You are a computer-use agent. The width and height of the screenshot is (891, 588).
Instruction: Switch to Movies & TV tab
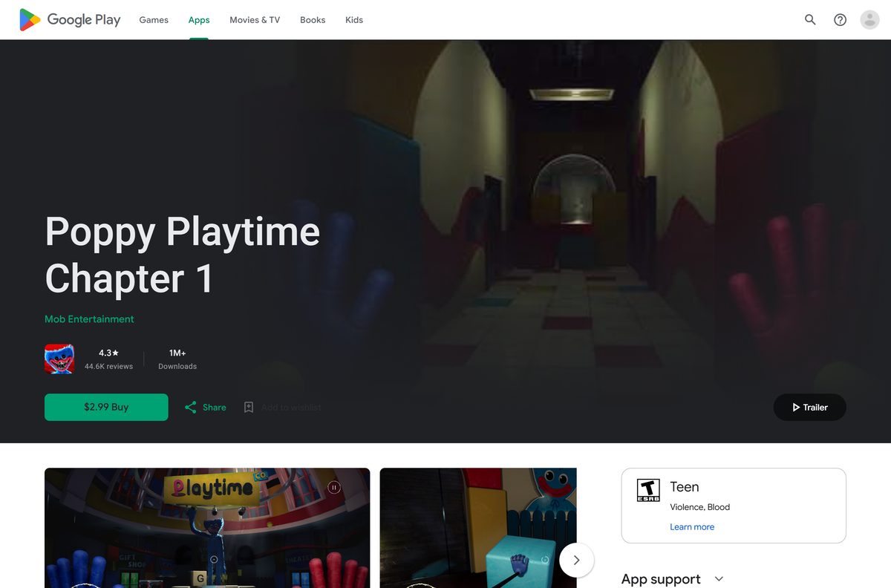pyautogui.click(x=255, y=20)
